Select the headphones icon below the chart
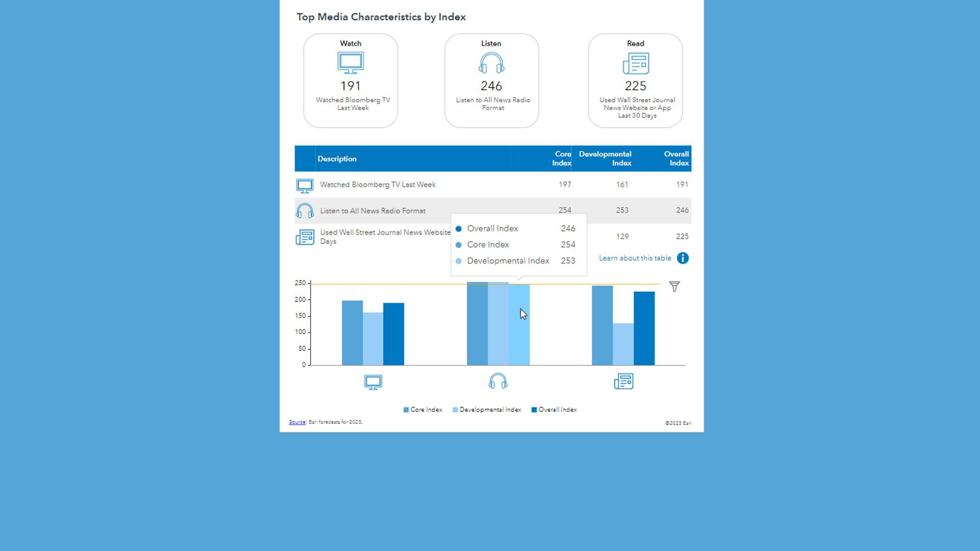 tap(498, 381)
